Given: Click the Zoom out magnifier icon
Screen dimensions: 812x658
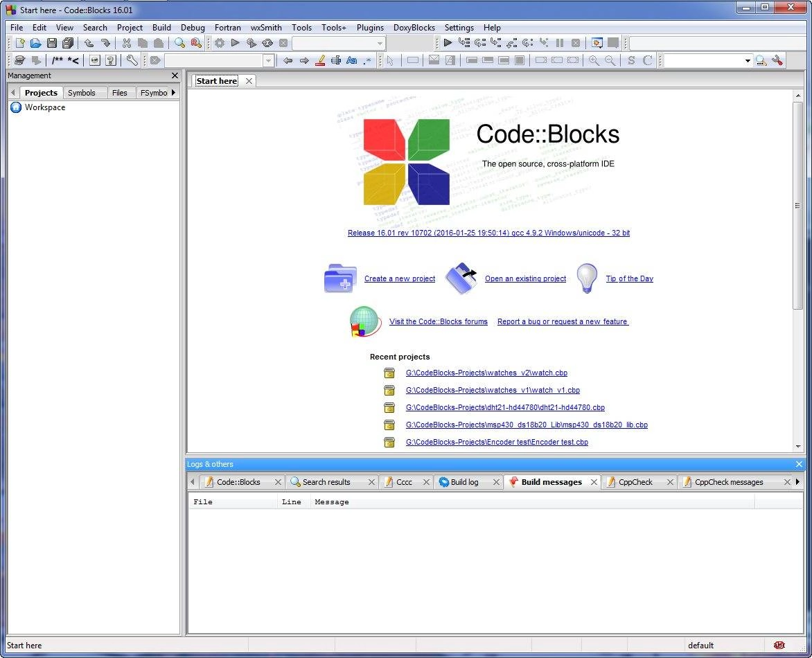Looking at the screenshot, I should click(610, 60).
